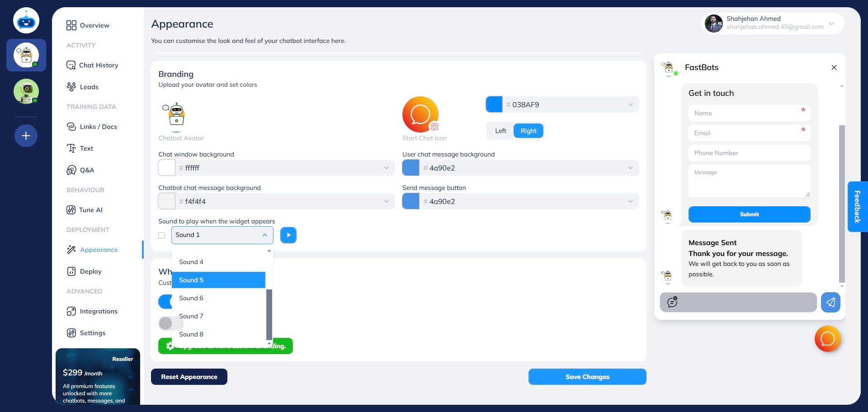This screenshot has width=868, height=412.
Task: Expand User chat message background dropdown
Action: pos(630,168)
